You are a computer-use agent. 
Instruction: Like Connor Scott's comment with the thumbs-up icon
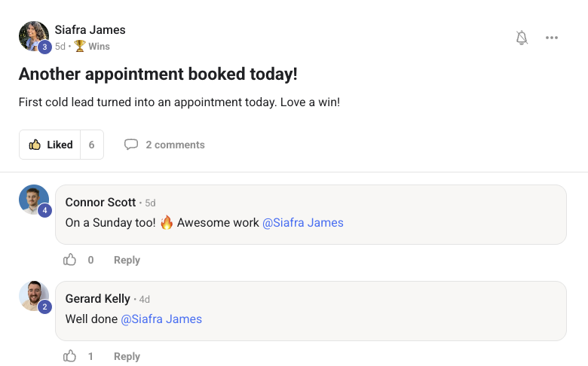click(70, 260)
